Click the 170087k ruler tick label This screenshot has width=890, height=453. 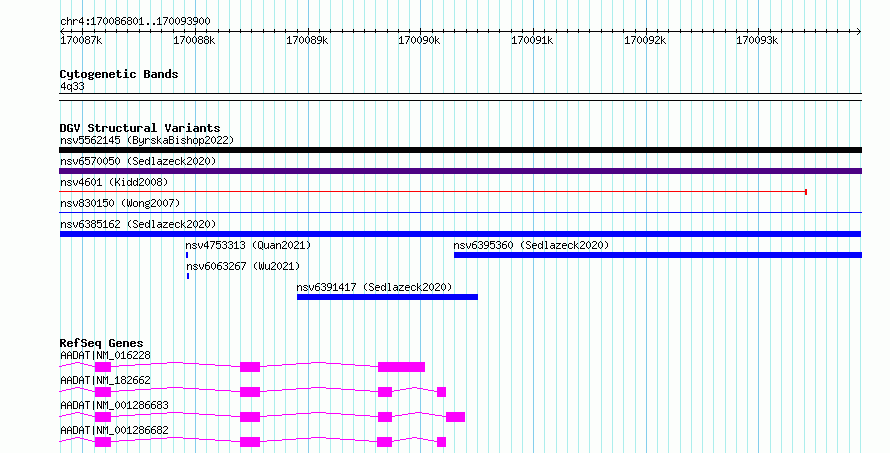[x=81, y=41]
